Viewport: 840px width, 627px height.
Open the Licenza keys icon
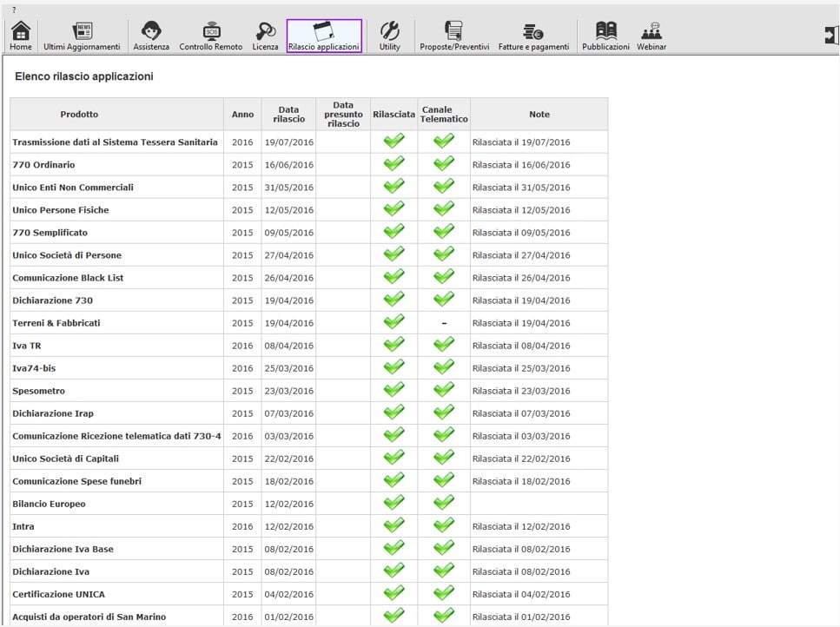265,36
